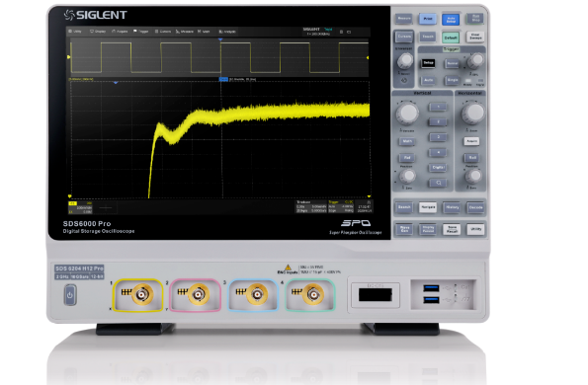Viewport: 588px width, 385px height.
Task: Toggle the Run/Stop button
Action: point(475,19)
